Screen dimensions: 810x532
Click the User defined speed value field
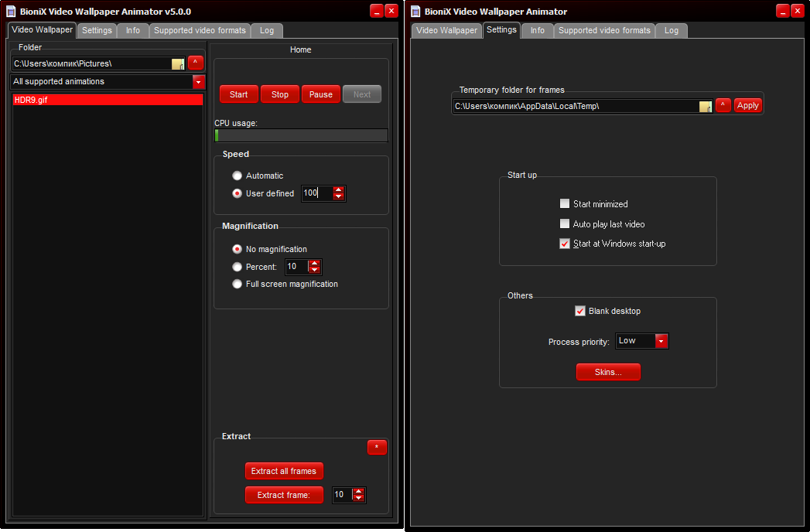pos(317,193)
